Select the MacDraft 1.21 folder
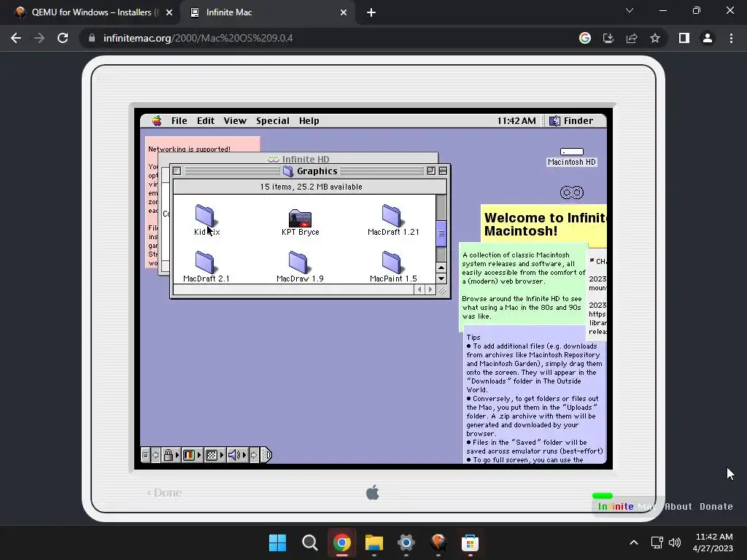Screen dimensions: 747x560 pyautogui.click(x=392, y=216)
